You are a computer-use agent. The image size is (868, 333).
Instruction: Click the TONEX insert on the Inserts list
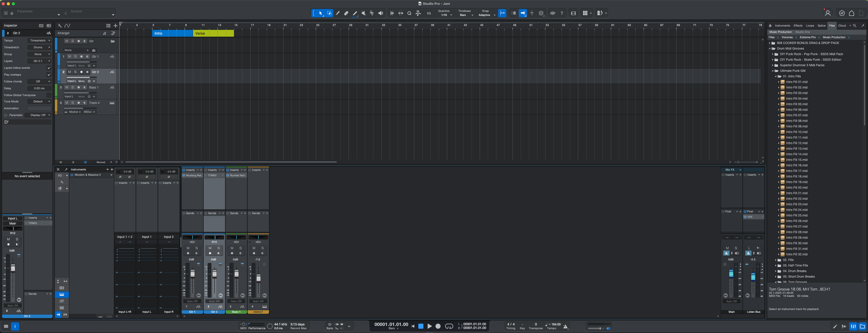[x=33, y=223]
